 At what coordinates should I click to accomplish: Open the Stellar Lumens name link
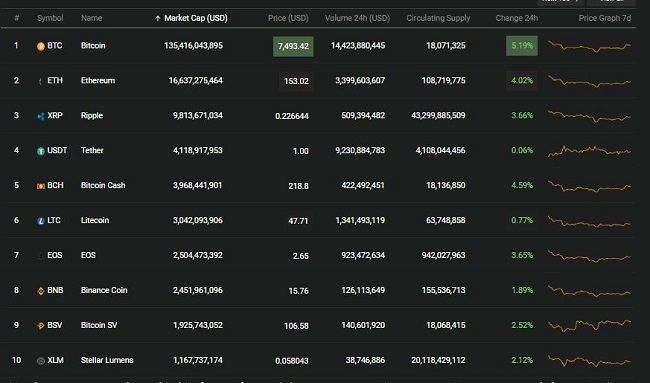(107, 360)
